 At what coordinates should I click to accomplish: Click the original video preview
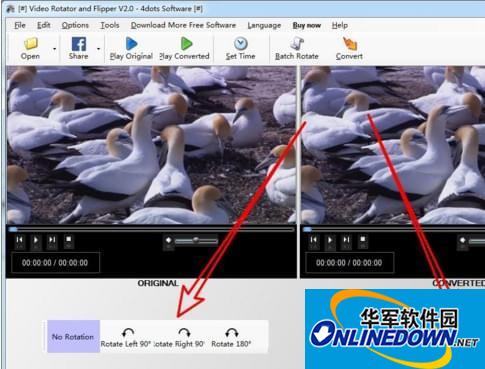point(151,145)
